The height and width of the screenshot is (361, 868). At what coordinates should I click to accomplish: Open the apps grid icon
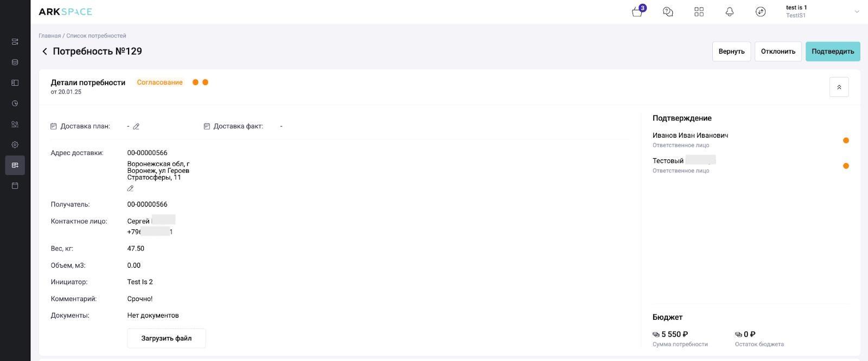point(699,11)
